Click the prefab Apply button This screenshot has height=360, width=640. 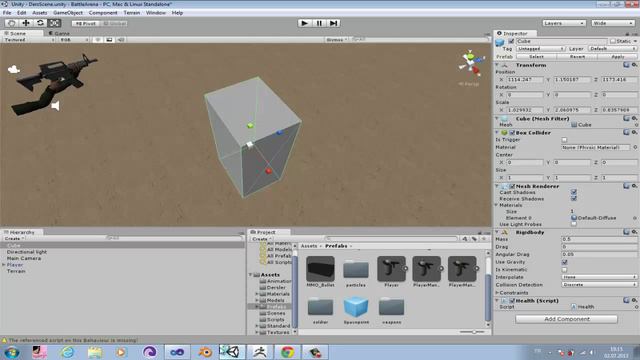[617, 57]
